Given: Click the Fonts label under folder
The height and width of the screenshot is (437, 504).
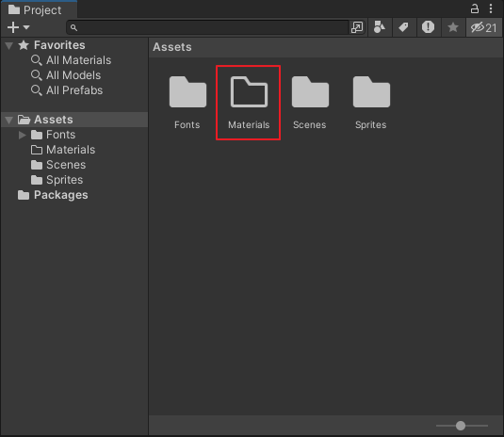Looking at the screenshot, I should [187, 124].
